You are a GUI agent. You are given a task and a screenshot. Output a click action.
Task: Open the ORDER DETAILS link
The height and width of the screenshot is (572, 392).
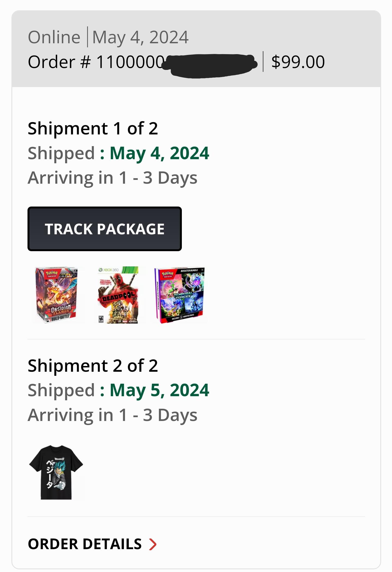point(85,544)
